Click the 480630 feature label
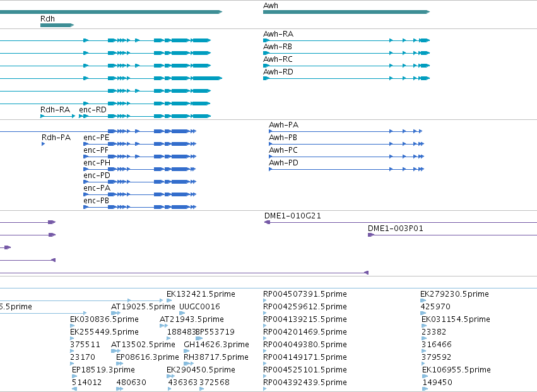The width and height of the screenshot is (537, 392). [131, 383]
